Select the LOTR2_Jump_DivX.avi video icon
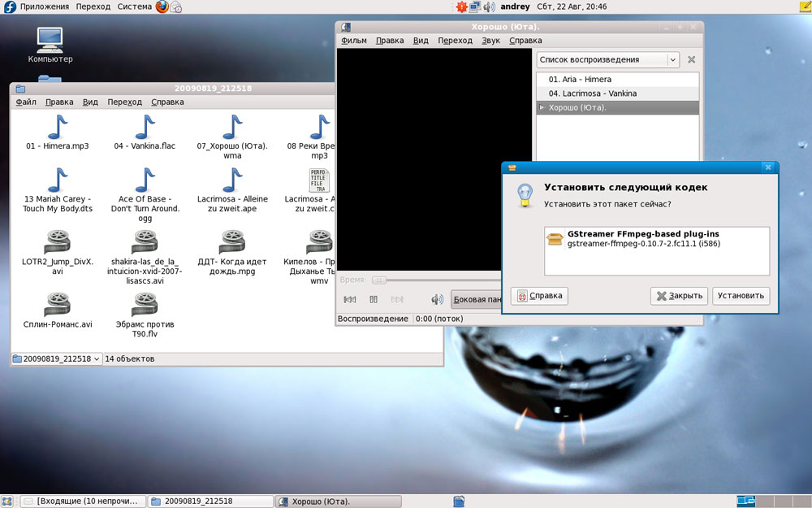This screenshot has width=812, height=508. pos(58,241)
